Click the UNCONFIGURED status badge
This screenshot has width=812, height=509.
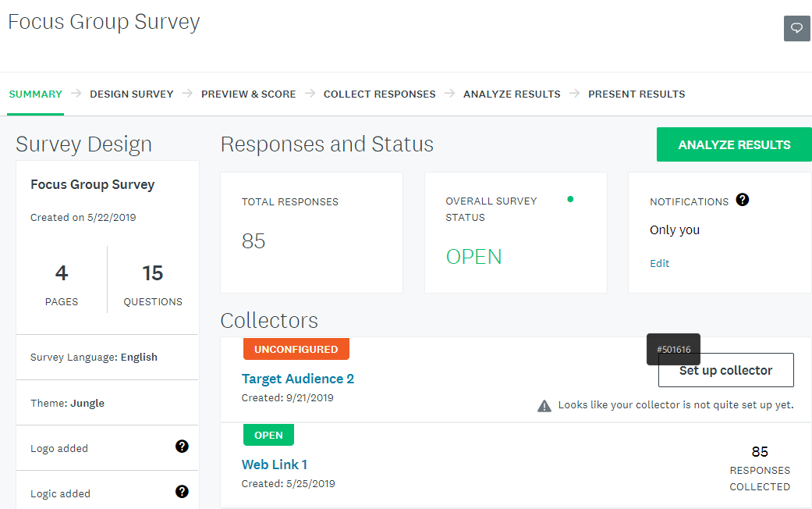296,349
